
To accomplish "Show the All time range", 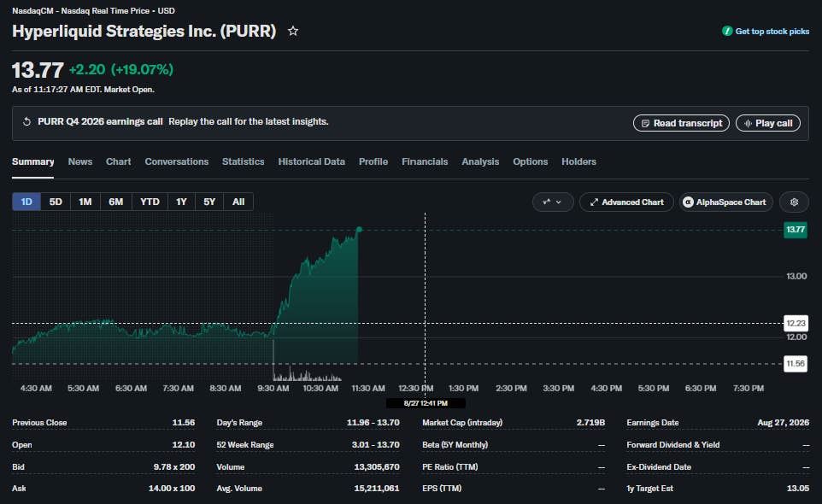I will click(238, 202).
